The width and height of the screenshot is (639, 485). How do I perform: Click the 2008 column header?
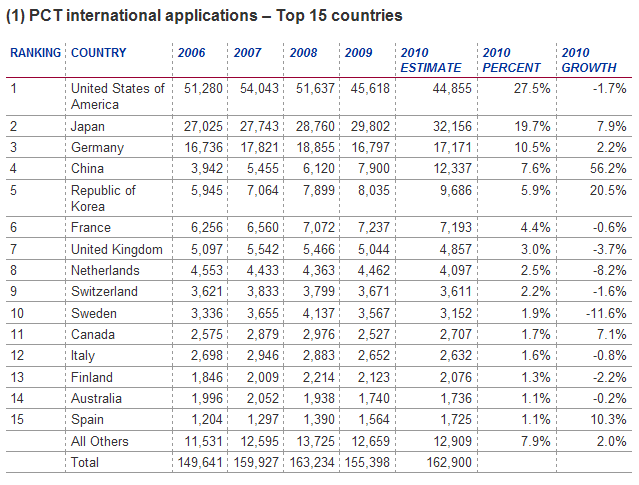point(304,53)
